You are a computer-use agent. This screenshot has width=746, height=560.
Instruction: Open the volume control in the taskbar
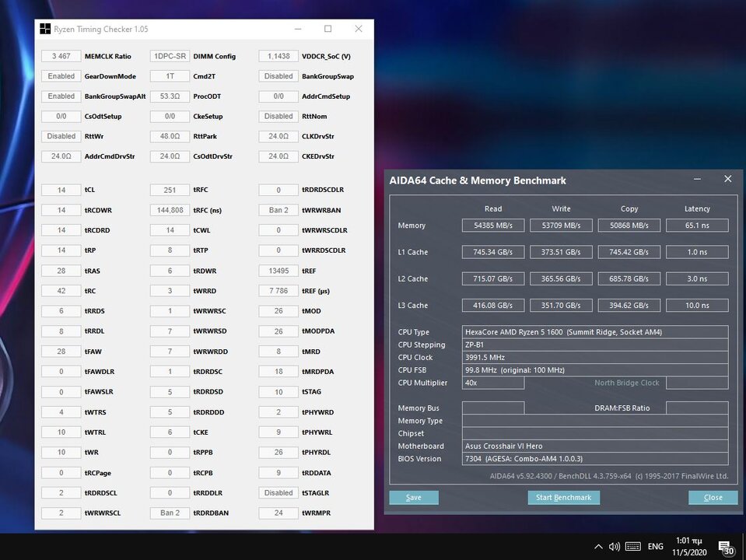615,547
